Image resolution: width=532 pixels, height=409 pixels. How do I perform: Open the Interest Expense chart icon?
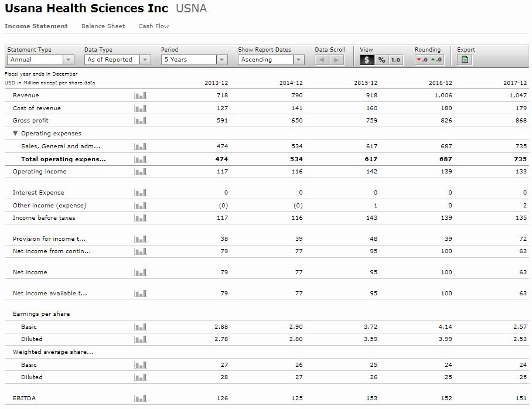[141, 192]
